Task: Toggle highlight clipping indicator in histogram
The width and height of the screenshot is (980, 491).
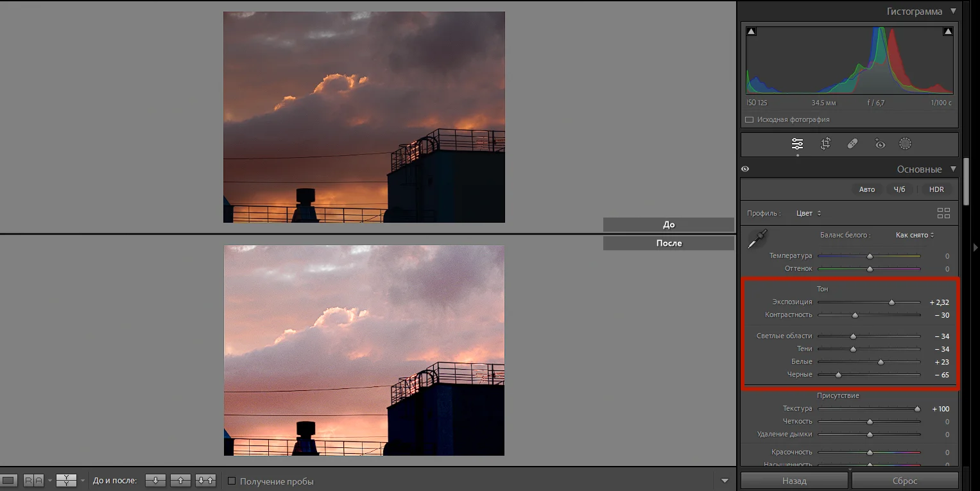Action: click(x=948, y=31)
